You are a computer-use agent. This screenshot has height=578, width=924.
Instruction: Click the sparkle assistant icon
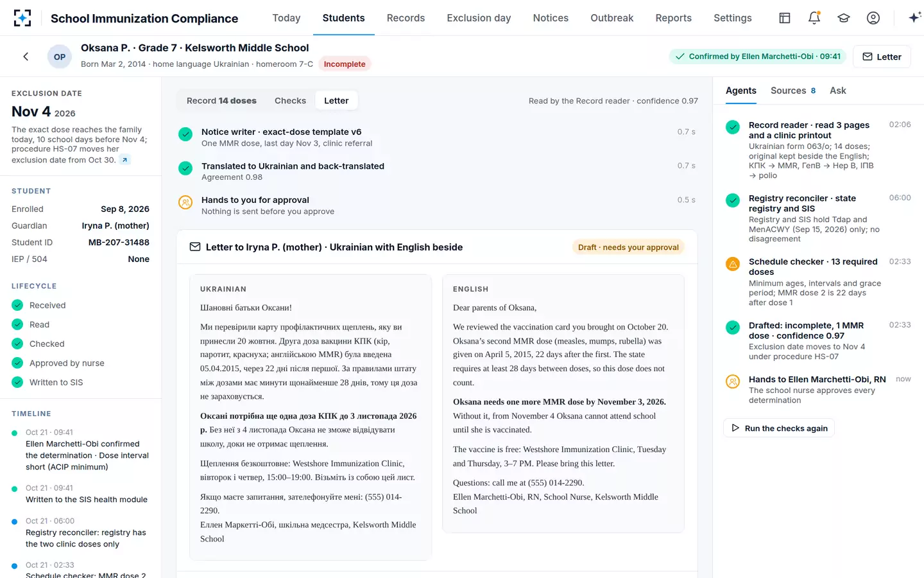[915, 18]
